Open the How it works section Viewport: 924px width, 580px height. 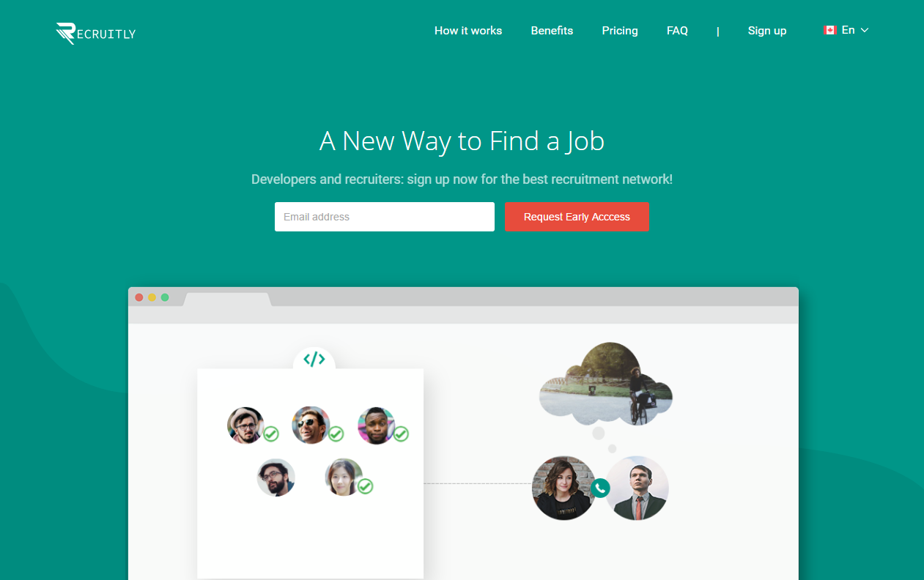click(x=468, y=31)
